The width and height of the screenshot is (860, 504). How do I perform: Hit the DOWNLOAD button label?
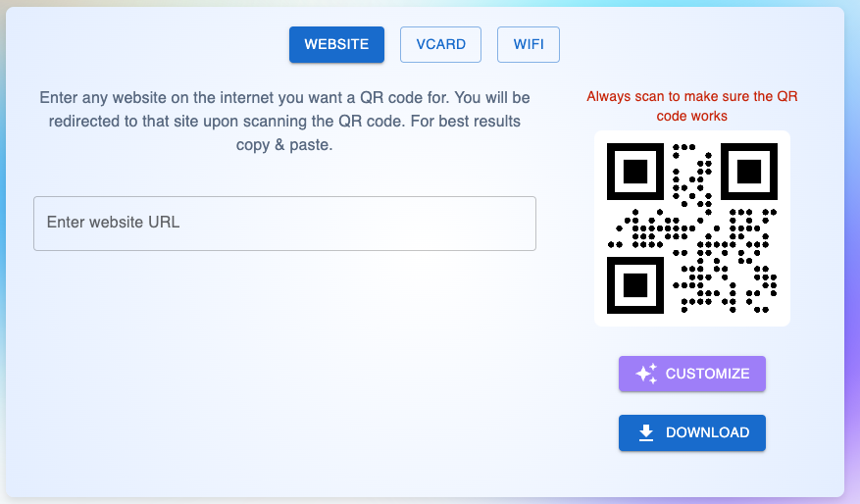tap(707, 432)
